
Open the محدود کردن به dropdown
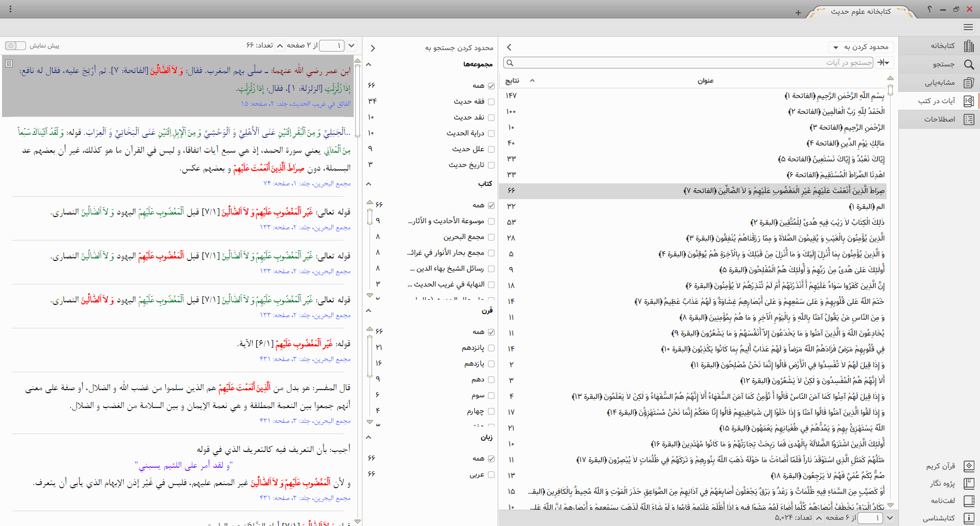861,47
